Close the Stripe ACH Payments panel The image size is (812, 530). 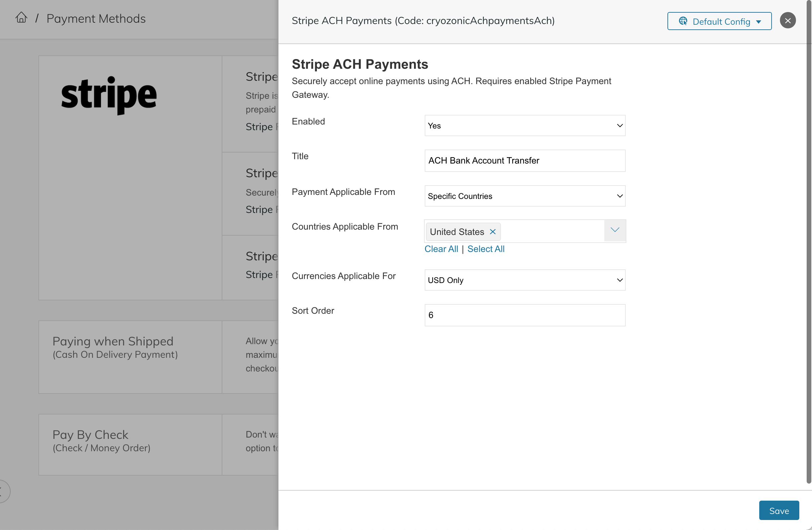click(787, 21)
